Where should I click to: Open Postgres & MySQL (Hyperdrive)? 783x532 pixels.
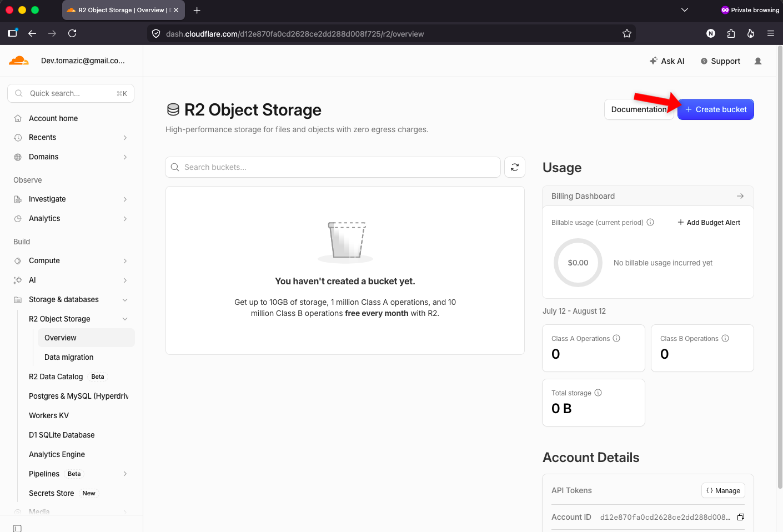pos(79,396)
